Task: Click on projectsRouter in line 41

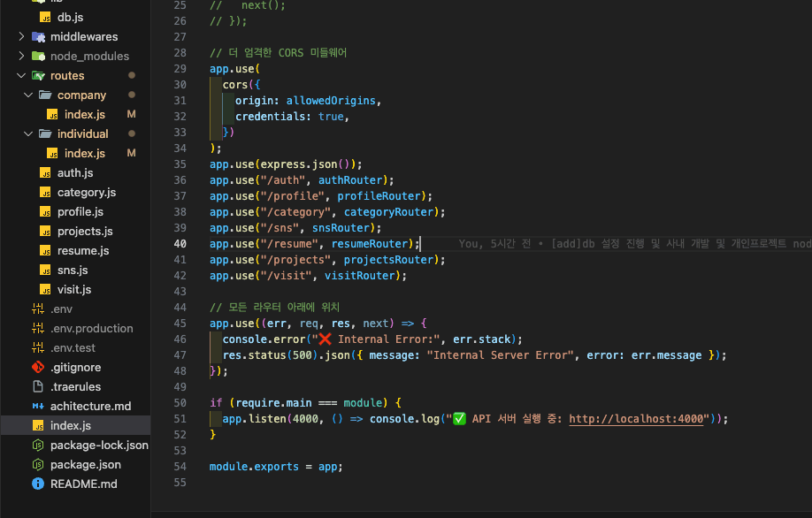Action: point(389,260)
